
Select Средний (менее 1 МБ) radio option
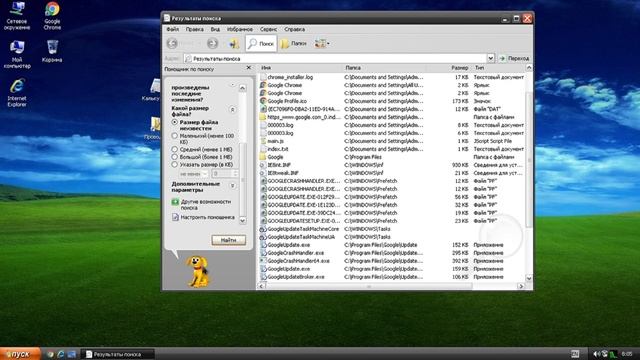pos(174,149)
